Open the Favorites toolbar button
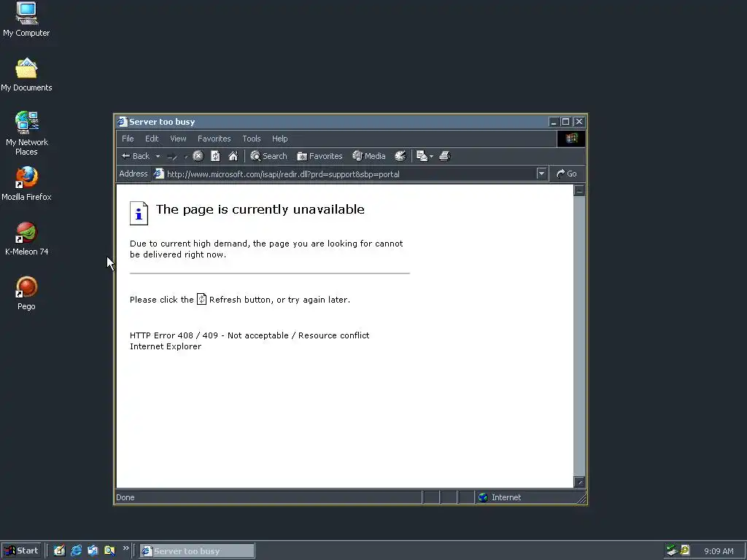 (320, 156)
